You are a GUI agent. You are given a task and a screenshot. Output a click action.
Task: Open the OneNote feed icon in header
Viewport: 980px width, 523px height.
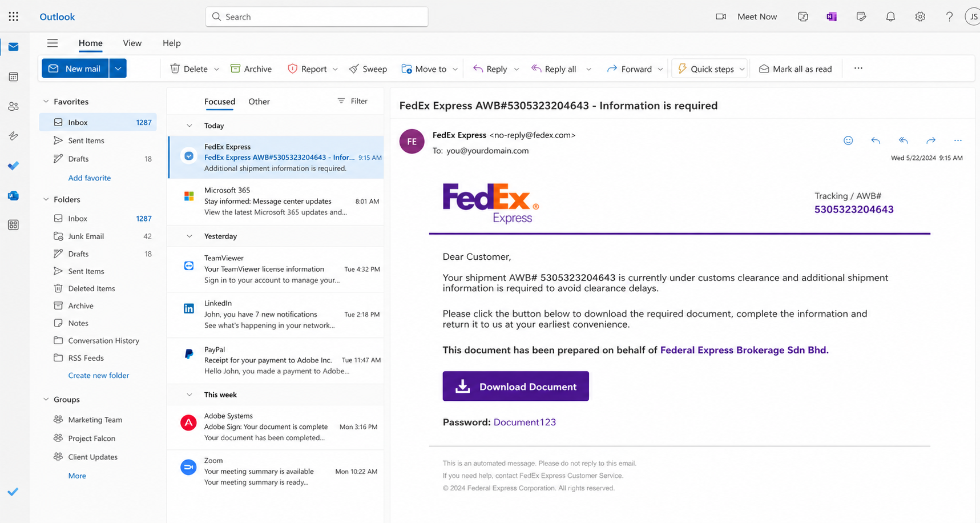point(832,17)
